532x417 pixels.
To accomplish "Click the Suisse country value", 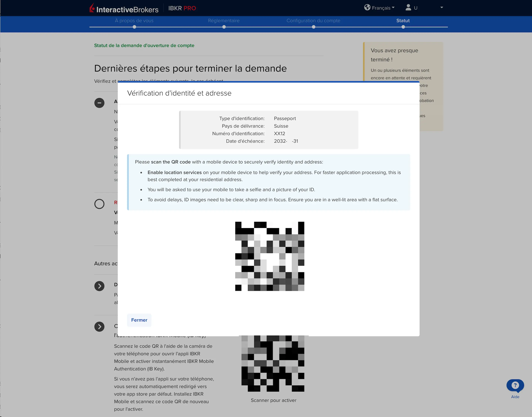I will tap(281, 126).
